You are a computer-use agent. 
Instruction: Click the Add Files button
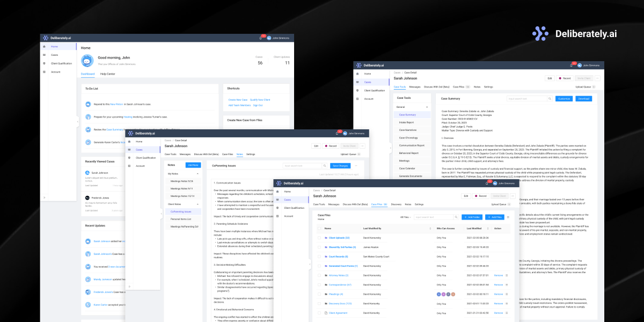(x=495, y=217)
